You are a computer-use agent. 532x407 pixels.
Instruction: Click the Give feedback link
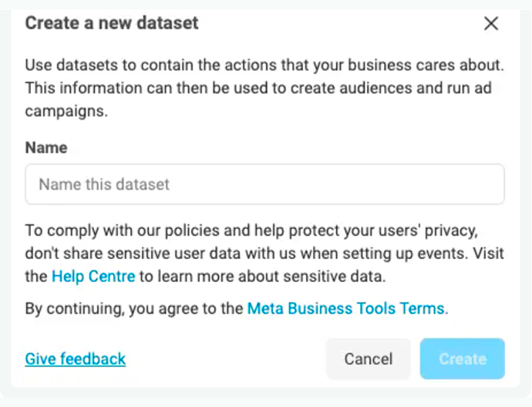pos(76,358)
